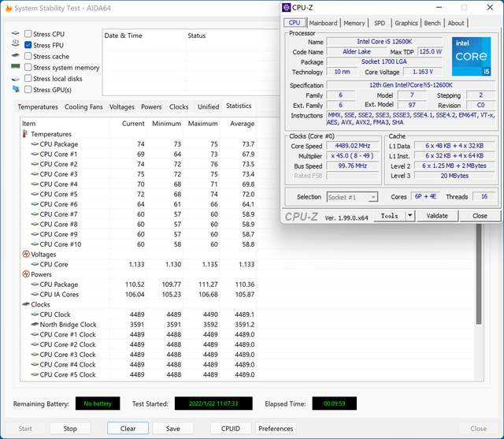Click the memory stick icon beside Stress system memory
This screenshot has height=439, width=504.
coord(15,68)
